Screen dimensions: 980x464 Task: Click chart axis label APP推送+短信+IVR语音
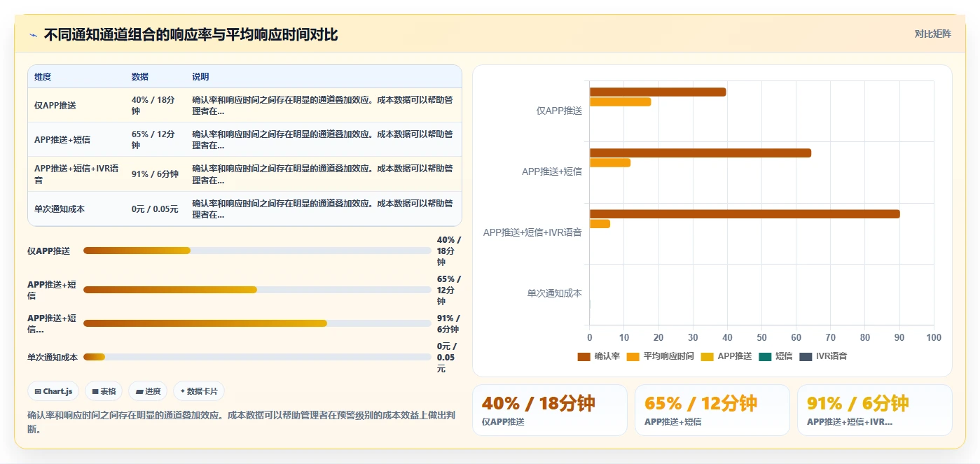click(x=532, y=233)
